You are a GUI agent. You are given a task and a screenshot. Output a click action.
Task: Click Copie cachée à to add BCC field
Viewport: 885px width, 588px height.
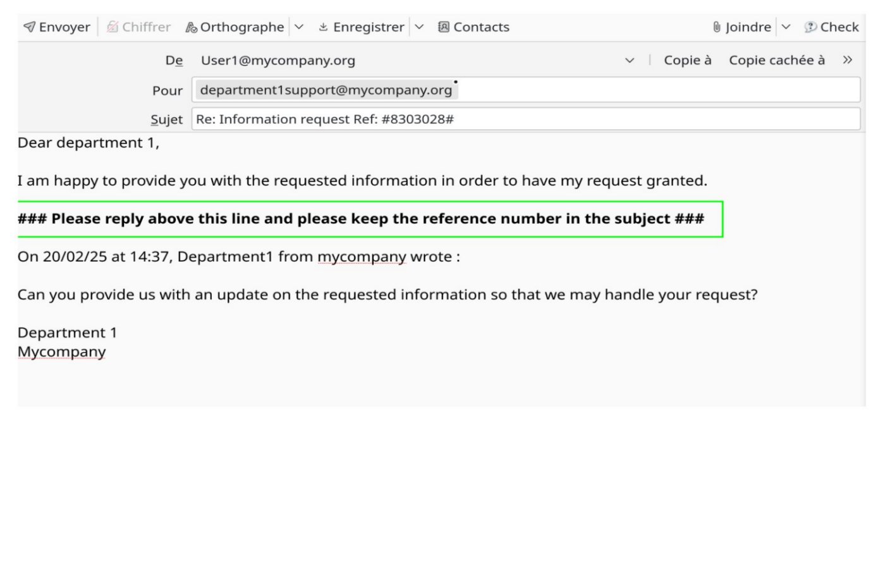pyautogui.click(x=777, y=59)
